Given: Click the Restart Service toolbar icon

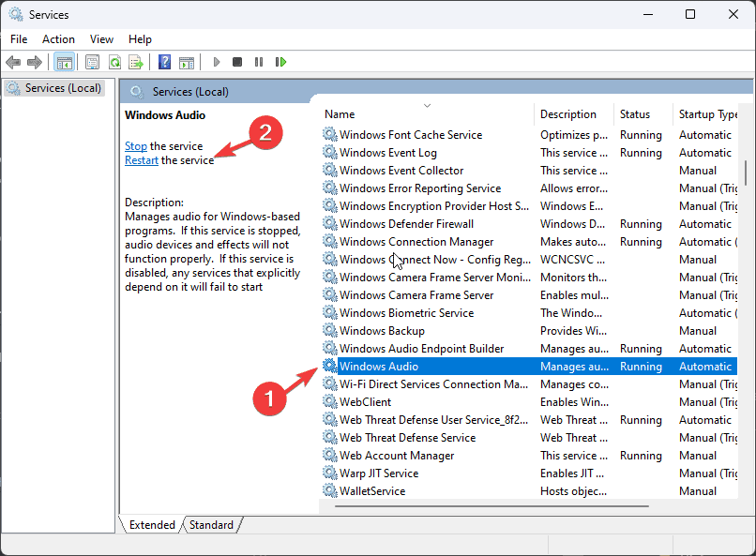Looking at the screenshot, I should (x=280, y=62).
